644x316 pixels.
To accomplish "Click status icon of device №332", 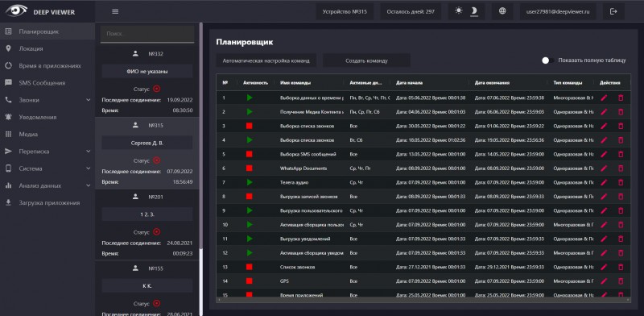I will click(x=156, y=89).
